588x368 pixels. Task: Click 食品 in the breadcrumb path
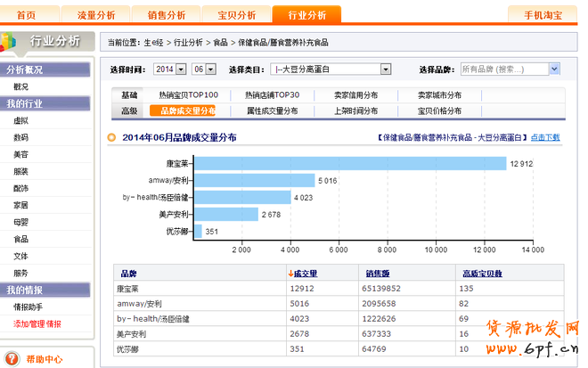[219, 42]
